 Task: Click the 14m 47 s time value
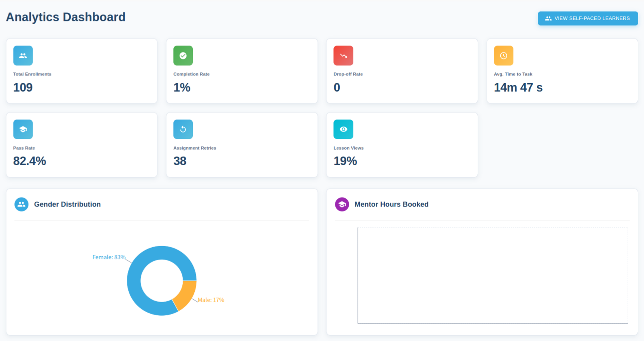click(x=518, y=87)
